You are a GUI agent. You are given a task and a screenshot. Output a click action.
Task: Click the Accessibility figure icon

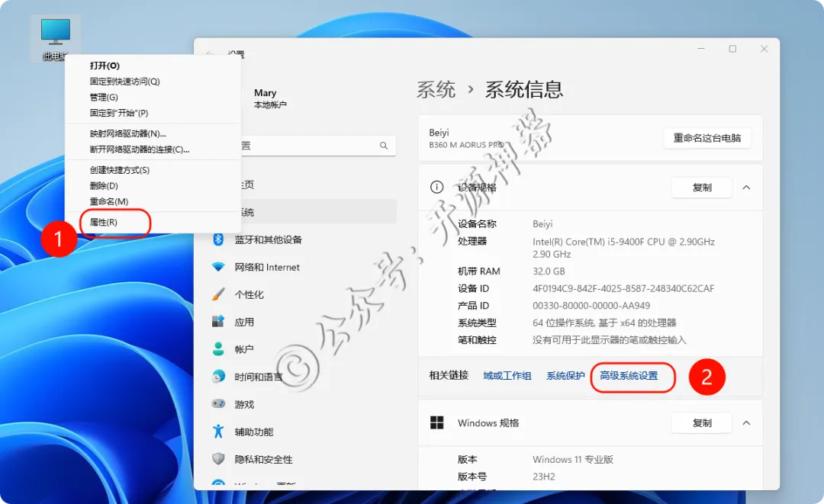tap(218, 432)
